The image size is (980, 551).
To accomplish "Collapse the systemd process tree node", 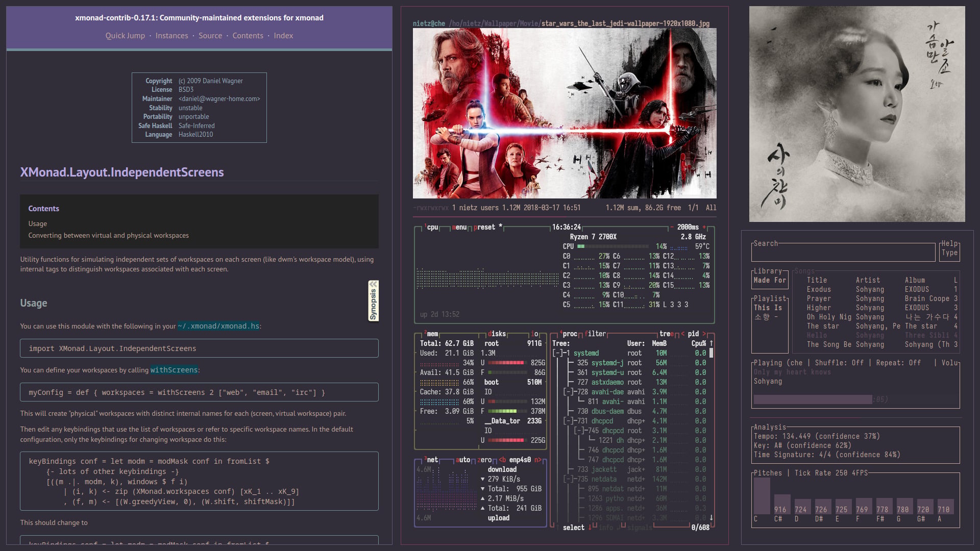I will pyautogui.click(x=558, y=353).
